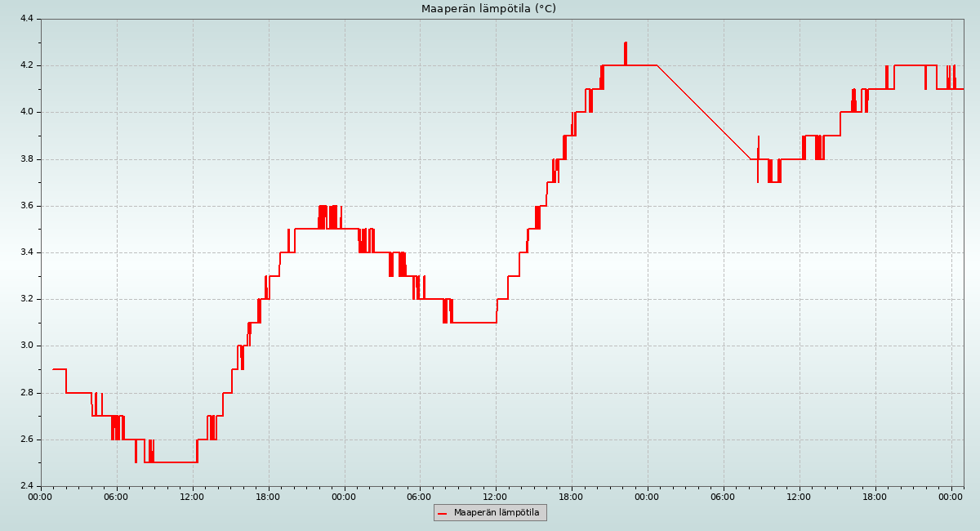Viewport: 980px width, 531px height.
Task: Select the 3.8 y-axis tick label
Action: (x=25, y=159)
